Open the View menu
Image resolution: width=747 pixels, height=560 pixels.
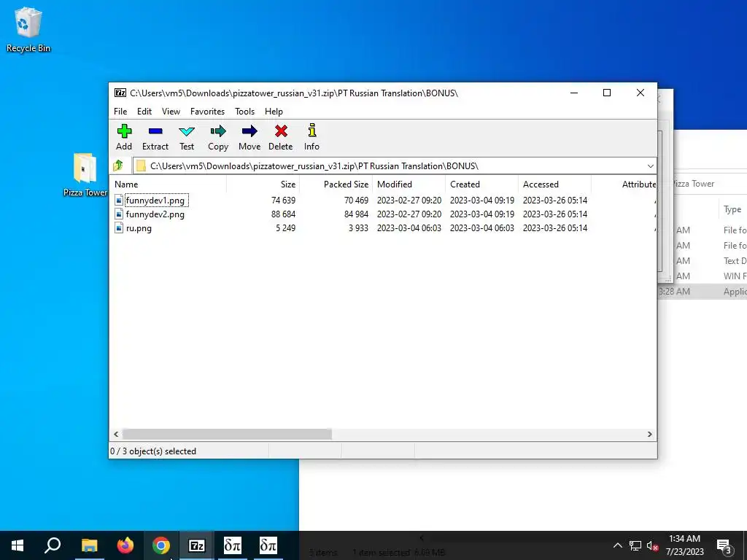pyautogui.click(x=171, y=112)
